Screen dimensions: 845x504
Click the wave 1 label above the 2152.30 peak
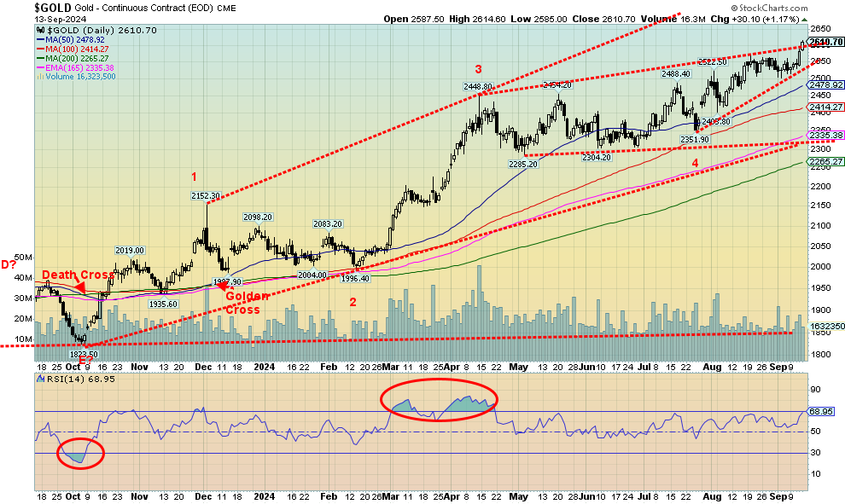194,177
